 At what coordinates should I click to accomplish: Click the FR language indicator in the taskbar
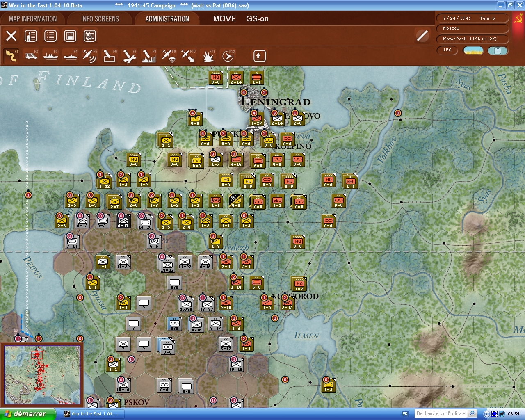(405, 414)
